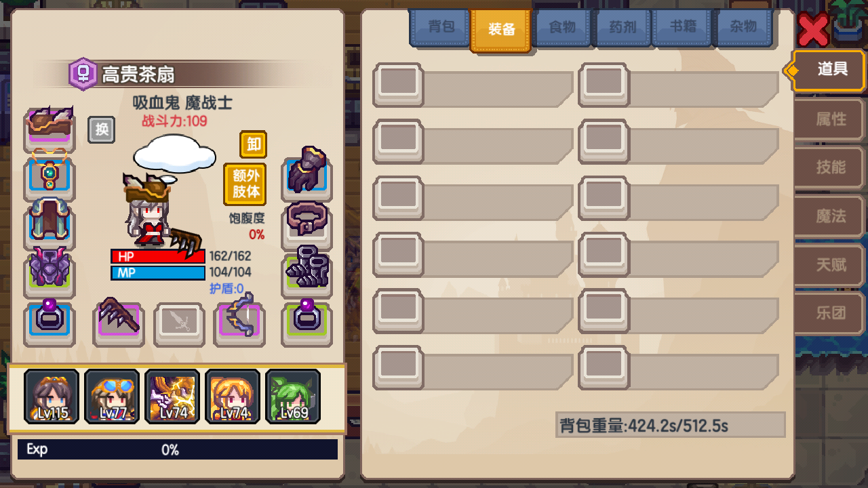
Task: Select the Lv115 party member portrait
Action: (x=52, y=396)
